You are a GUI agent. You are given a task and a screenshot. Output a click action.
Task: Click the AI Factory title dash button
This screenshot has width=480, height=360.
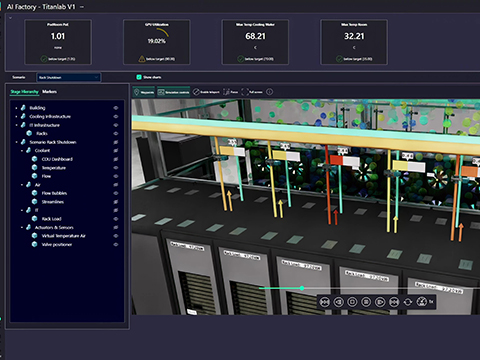(82, 7)
